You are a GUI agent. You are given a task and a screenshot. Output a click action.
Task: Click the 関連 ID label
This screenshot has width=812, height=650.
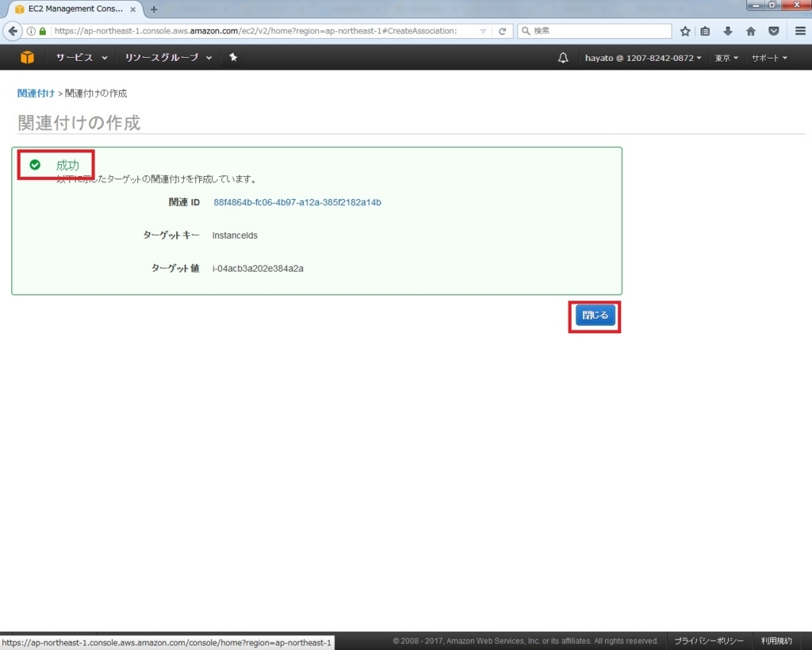tap(184, 202)
